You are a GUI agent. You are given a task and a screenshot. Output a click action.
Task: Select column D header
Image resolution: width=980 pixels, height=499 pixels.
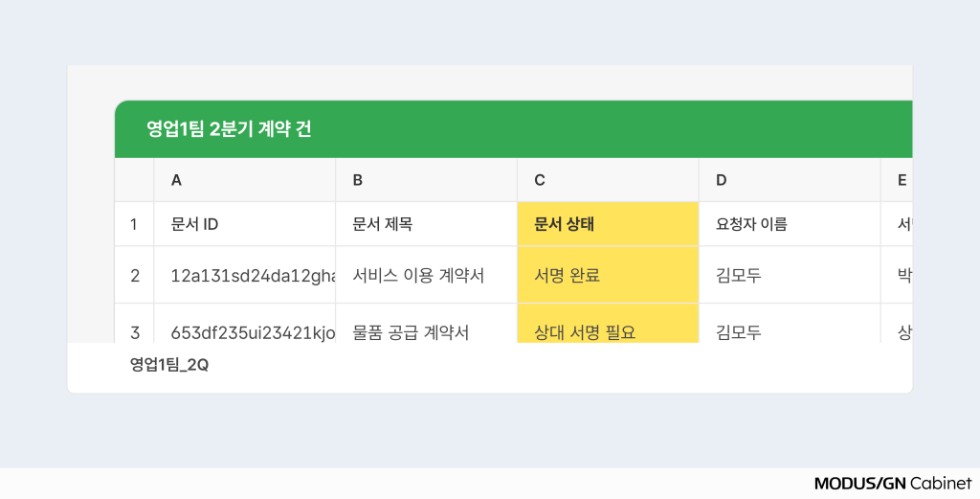(x=790, y=180)
